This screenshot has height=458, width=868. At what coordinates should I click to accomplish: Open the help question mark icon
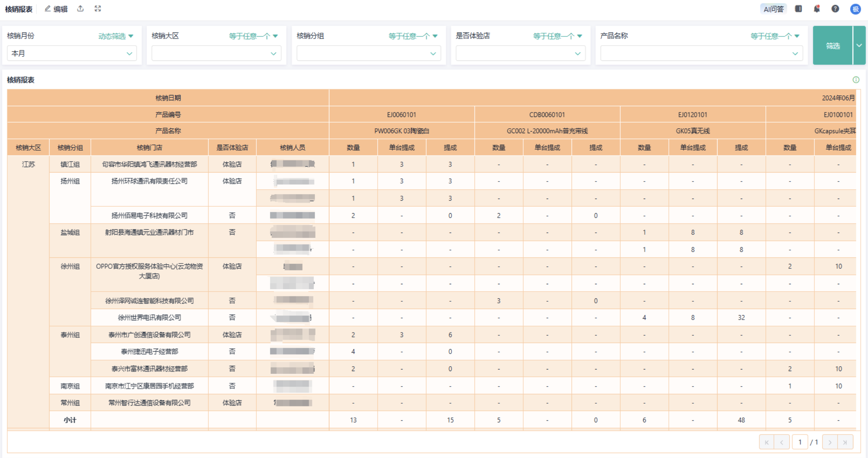835,9
